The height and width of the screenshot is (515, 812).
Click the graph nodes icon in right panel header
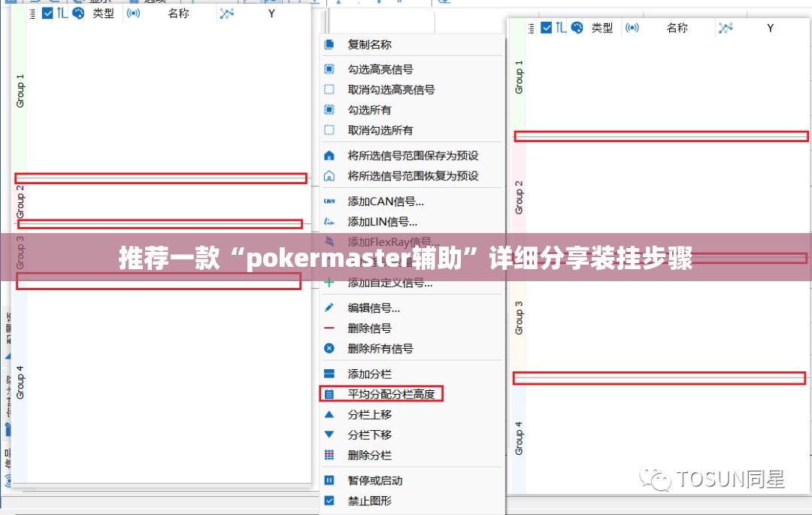(726, 28)
